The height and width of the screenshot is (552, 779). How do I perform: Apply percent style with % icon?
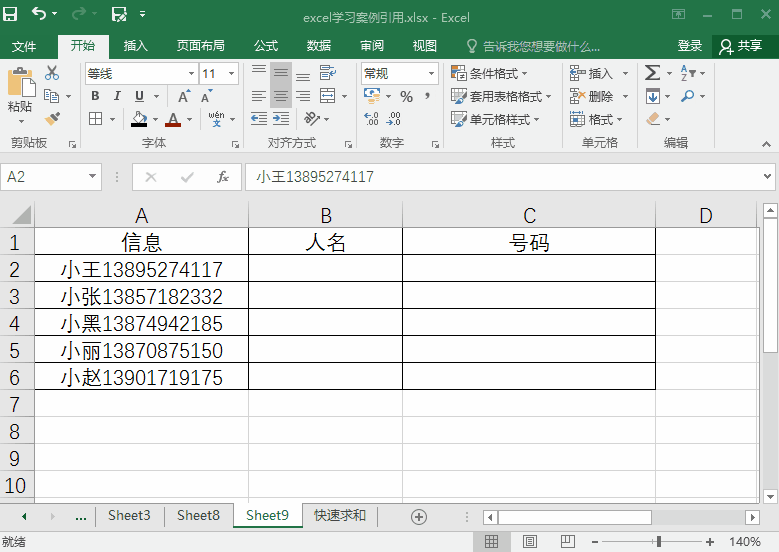click(x=406, y=96)
